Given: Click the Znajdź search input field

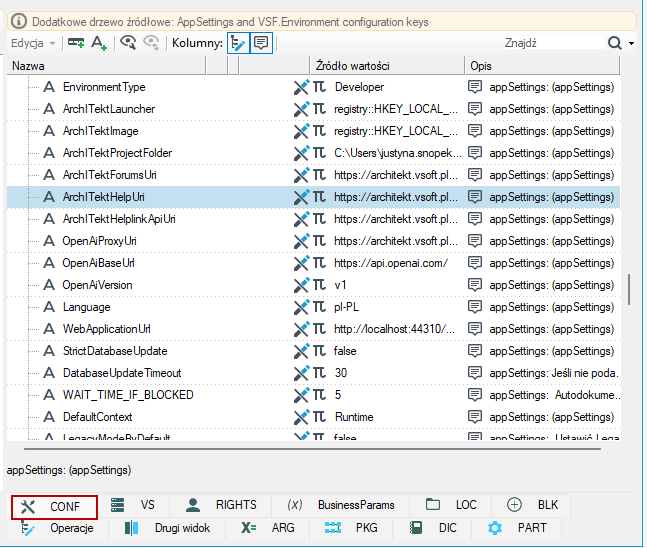Looking at the screenshot, I should pyautogui.click(x=553, y=43).
